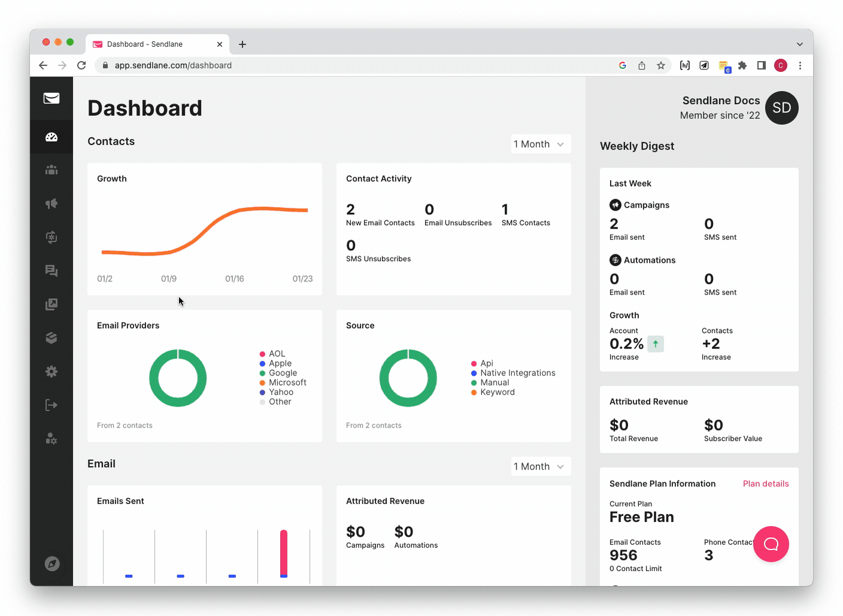
Task: Click the Source donut chart
Action: (x=408, y=378)
